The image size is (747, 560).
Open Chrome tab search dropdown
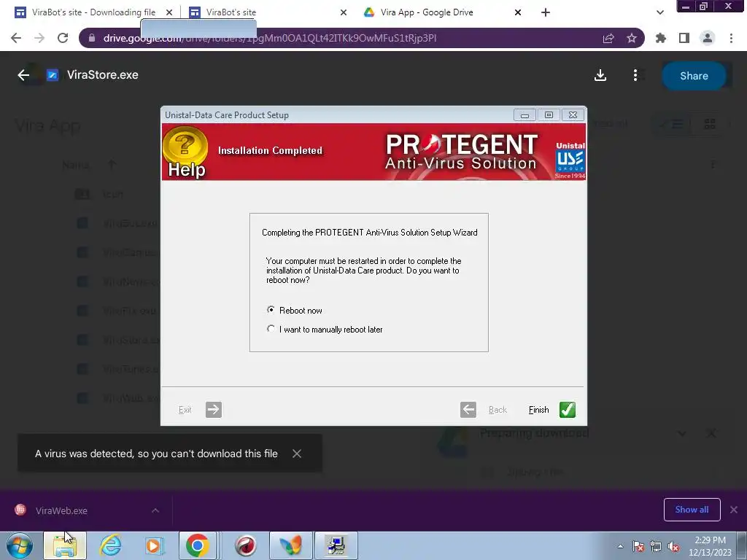[x=659, y=12]
